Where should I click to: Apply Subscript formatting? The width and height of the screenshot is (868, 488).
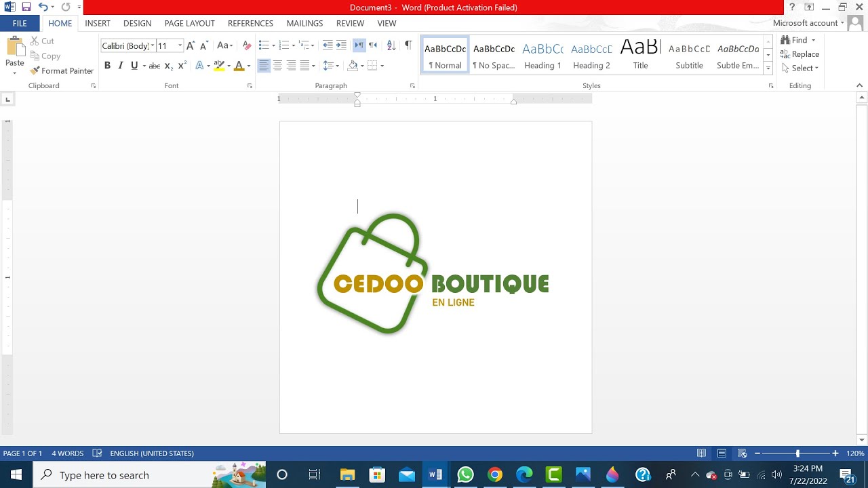(168, 66)
